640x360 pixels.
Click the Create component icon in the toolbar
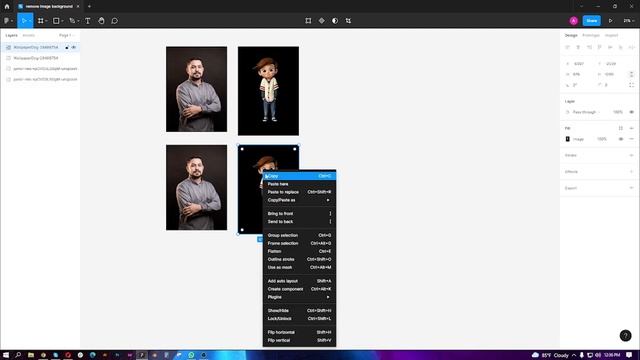point(322,20)
